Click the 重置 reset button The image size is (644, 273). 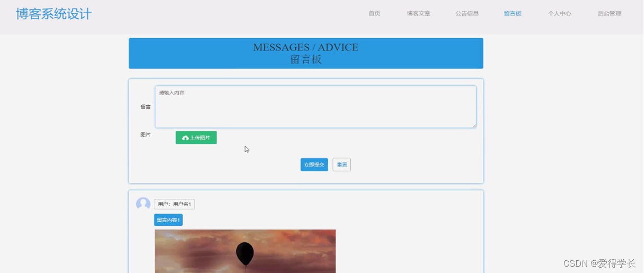coord(342,165)
